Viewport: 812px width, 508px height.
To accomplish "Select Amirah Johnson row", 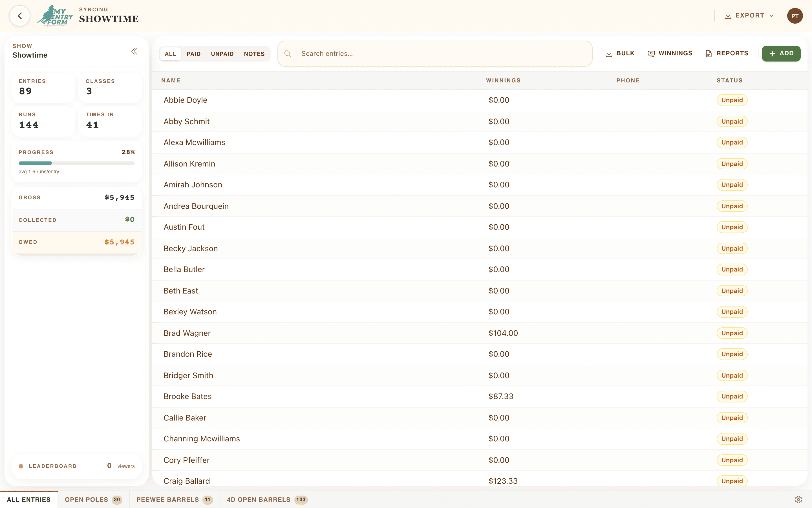I will 480,185.
